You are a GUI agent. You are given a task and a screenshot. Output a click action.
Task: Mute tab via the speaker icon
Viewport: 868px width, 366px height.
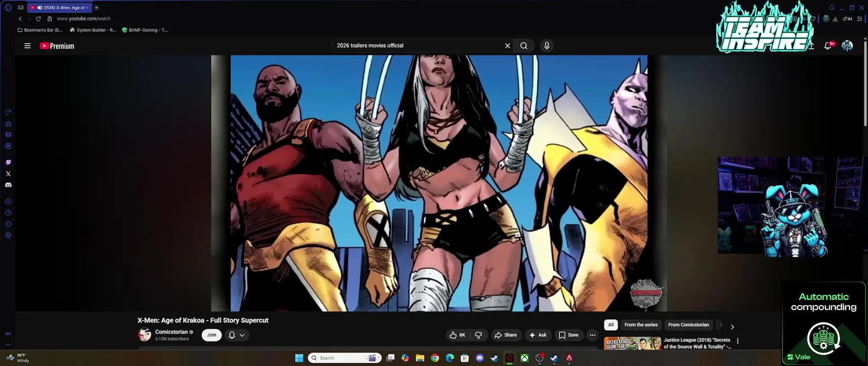(40, 8)
